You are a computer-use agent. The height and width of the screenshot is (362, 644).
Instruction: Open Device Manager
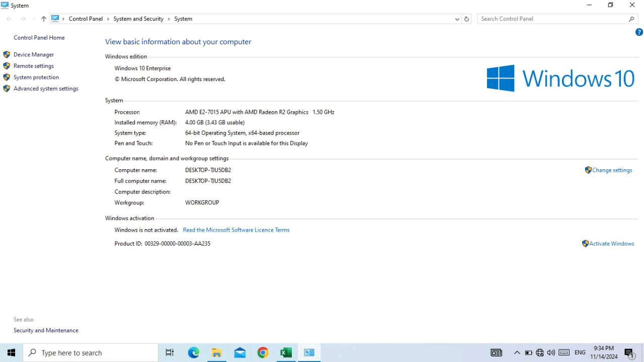click(x=34, y=54)
